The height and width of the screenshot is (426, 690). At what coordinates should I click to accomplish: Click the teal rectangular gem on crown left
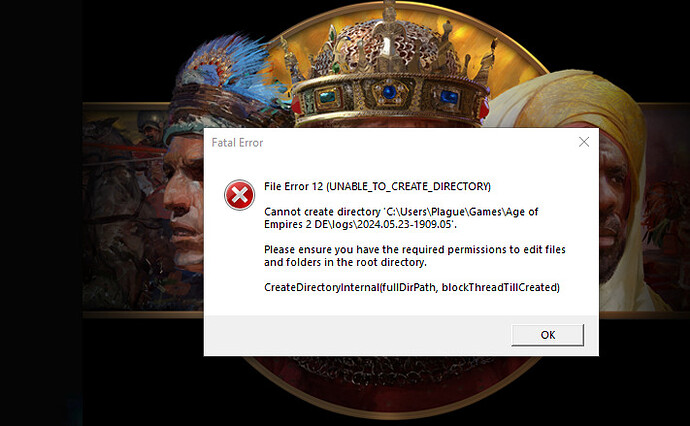(327, 97)
